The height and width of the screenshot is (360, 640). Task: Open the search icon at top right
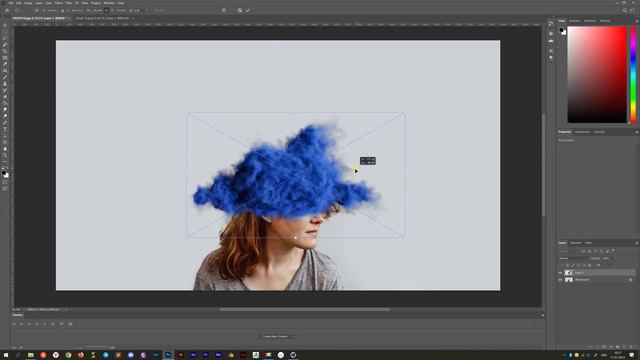[x=625, y=10]
